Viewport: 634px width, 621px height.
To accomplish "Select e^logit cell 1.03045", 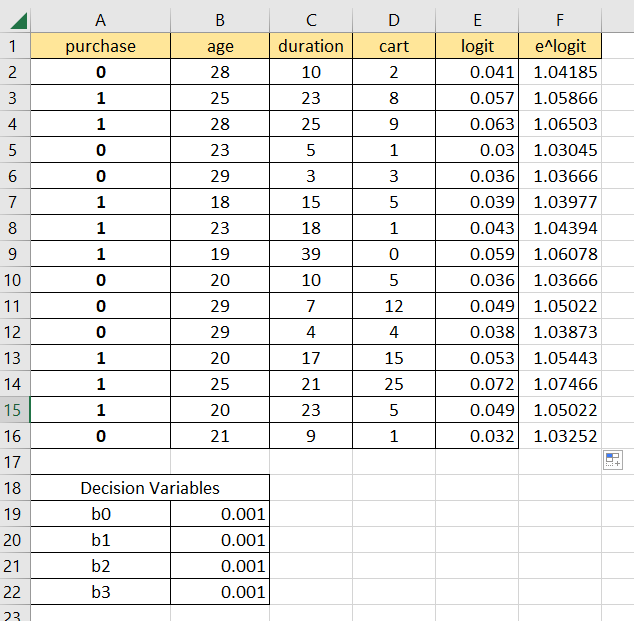I will pos(560,150).
